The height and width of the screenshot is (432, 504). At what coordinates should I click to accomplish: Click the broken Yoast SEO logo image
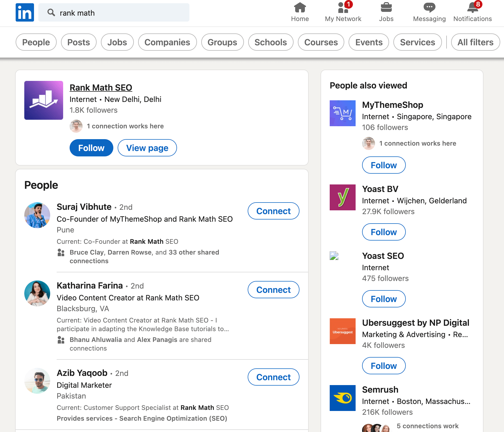click(x=334, y=256)
